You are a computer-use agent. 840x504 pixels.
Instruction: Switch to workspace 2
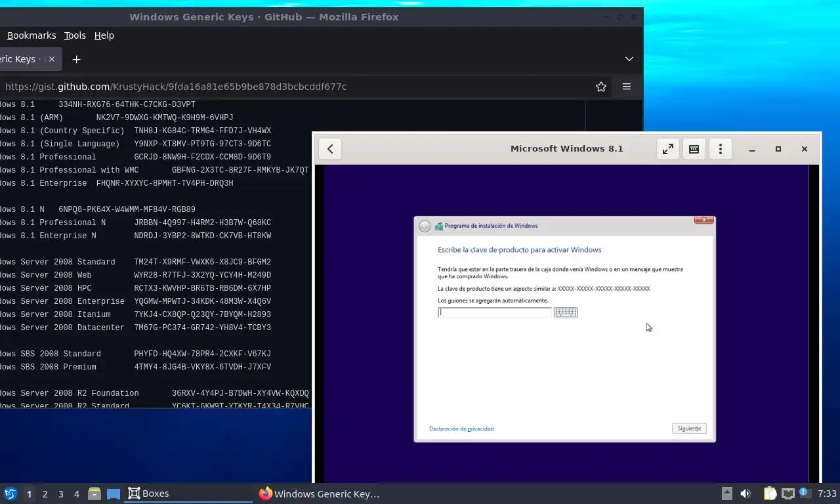tap(45, 494)
